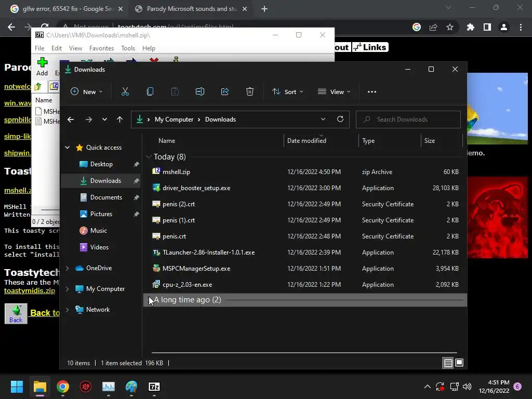
Task: Switch to glfw error Google Search tab
Action: click(x=66, y=9)
